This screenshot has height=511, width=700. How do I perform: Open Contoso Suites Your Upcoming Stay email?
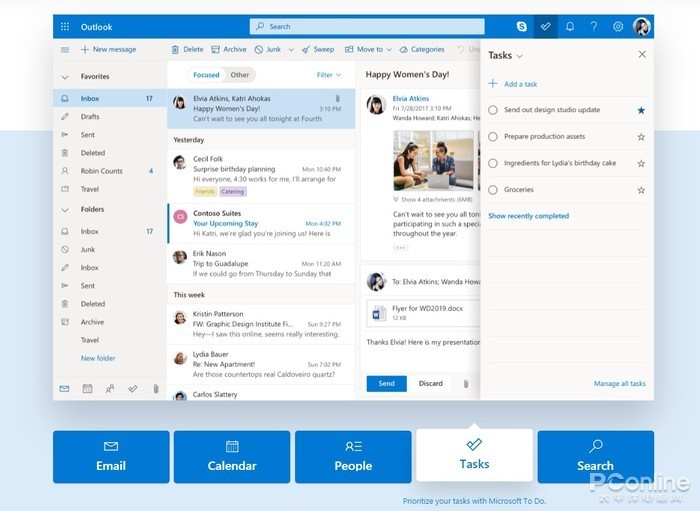click(261, 224)
